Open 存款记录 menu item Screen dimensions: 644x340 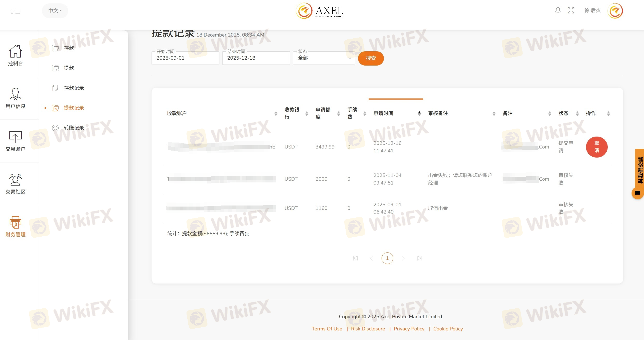click(x=74, y=88)
